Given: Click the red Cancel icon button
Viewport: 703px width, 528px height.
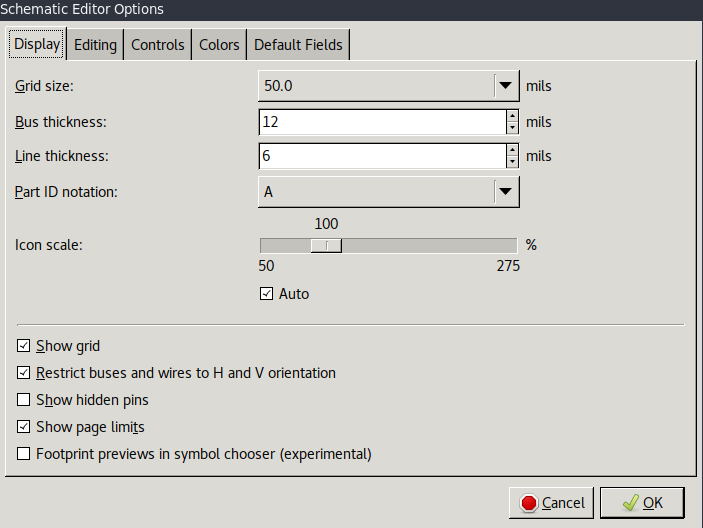Looking at the screenshot, I should tap(551, 502).
